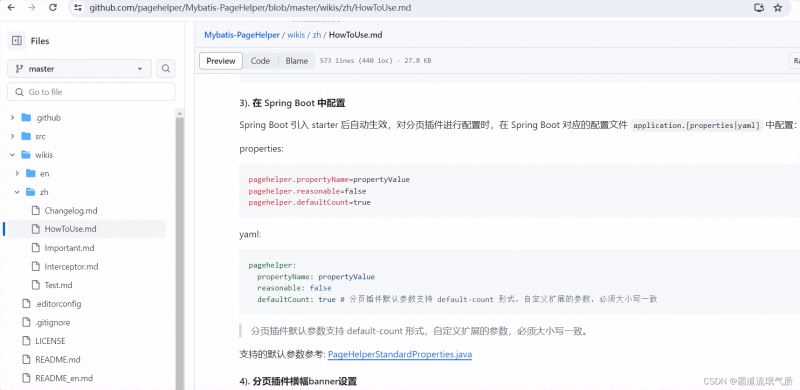Click the browser forward arrow
The height and width of the screenshot is (390, 800).
click(x=32, y=8)
